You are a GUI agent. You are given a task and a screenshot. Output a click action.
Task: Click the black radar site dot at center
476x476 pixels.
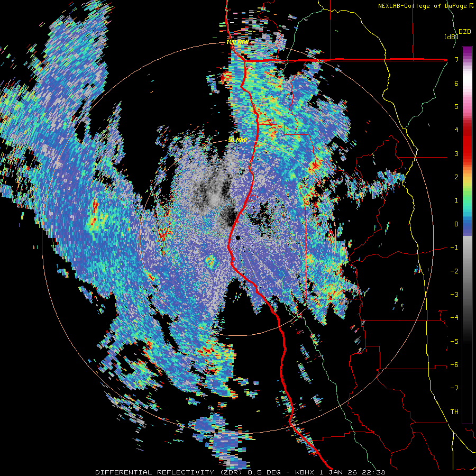point(237,237)
